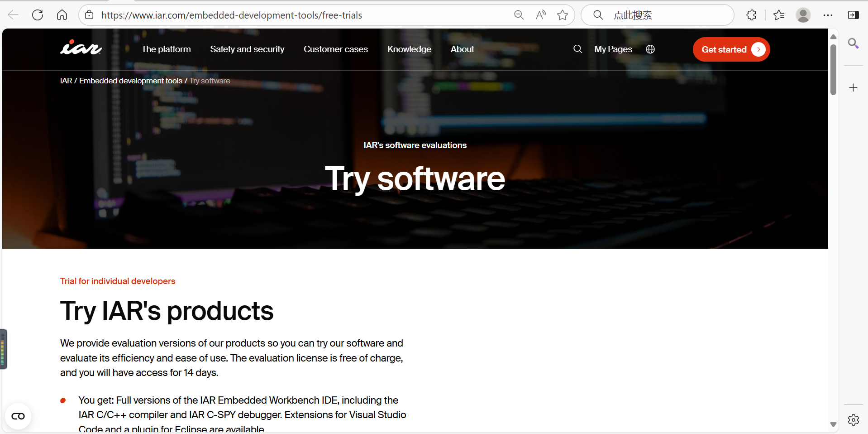Click the page scroll down arrow
Viewport: 868px width, 434px height.
coord(833,424)
